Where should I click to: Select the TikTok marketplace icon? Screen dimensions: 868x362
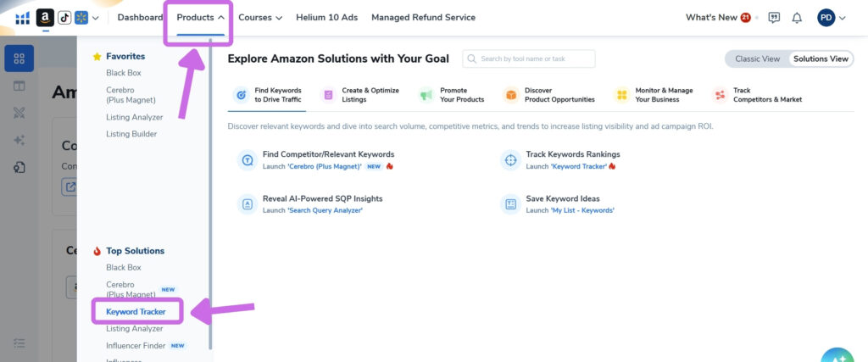click(x=64, y=18)
